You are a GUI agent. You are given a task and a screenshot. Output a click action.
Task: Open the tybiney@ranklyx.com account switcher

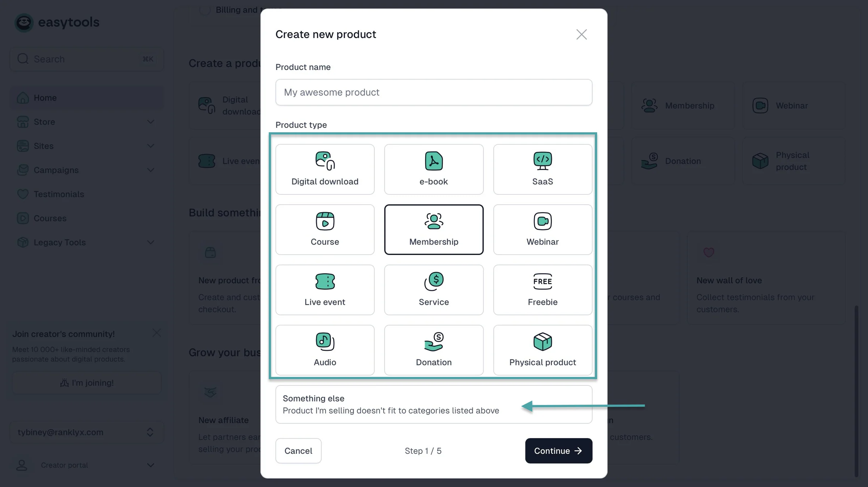tap(87, 432)
